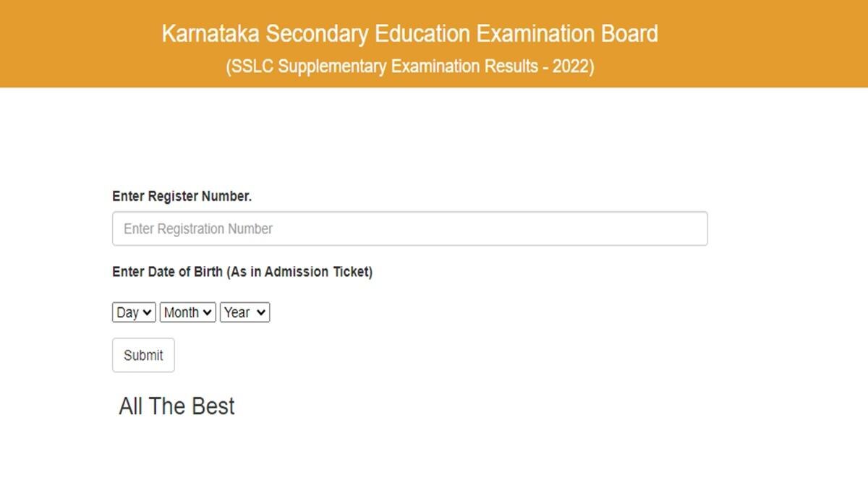This screenshot has height=488, width=868.
Task: Click the Enter Register Number label
Action: click(x=182, y=195)
